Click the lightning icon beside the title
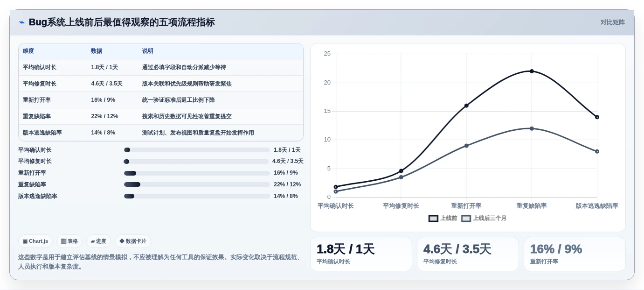Screen dimensions: 644x290 pyautogui.click(x=21, y=22)
